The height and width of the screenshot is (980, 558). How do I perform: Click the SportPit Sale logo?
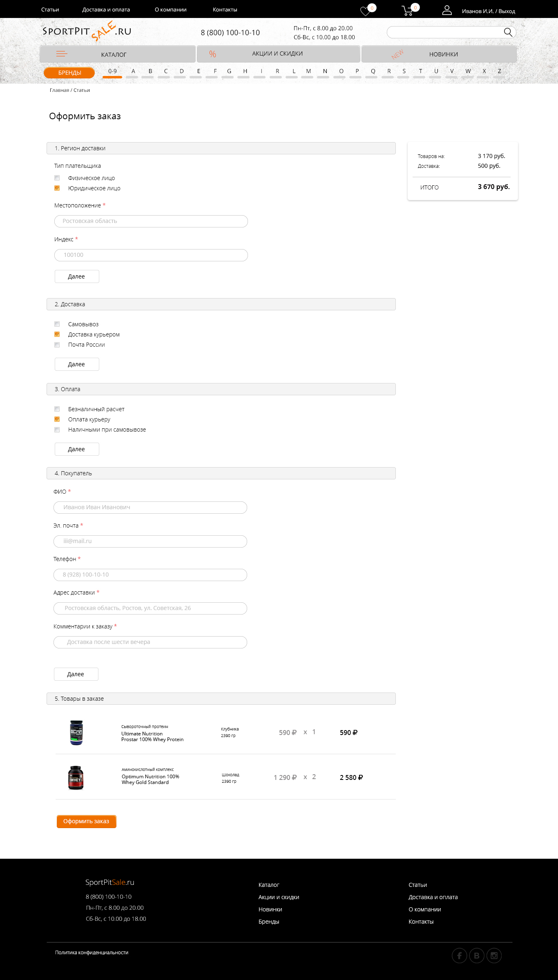click(x=87, y=31)
